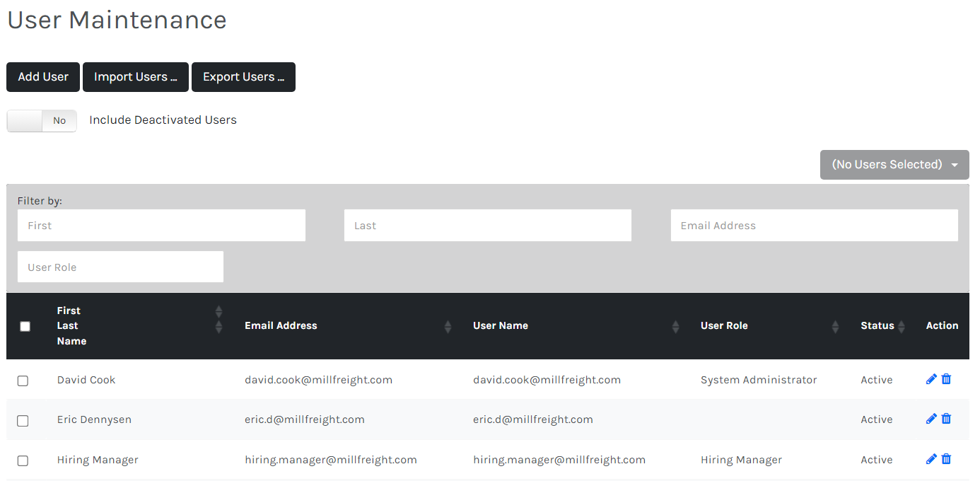
Task: Click the Email Address column header
Action: click(x=281, y=325)
